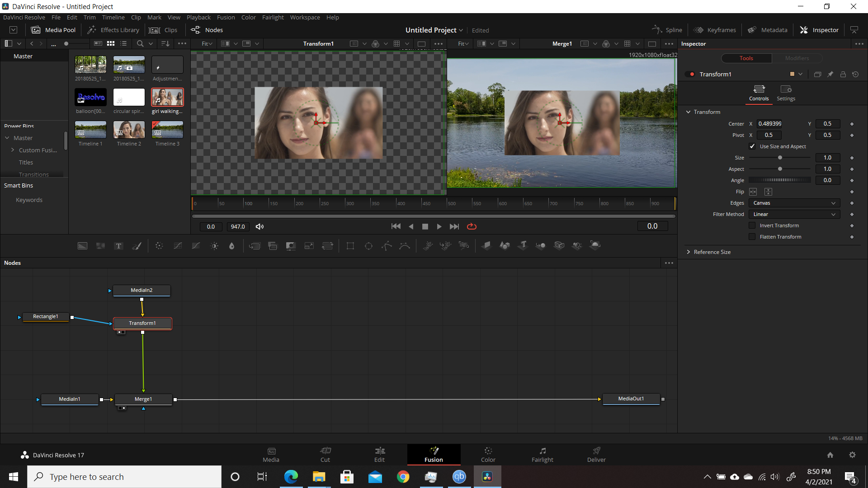Reset the Transform1 tool settings
The image size is (868, 488).
[855, 74]
